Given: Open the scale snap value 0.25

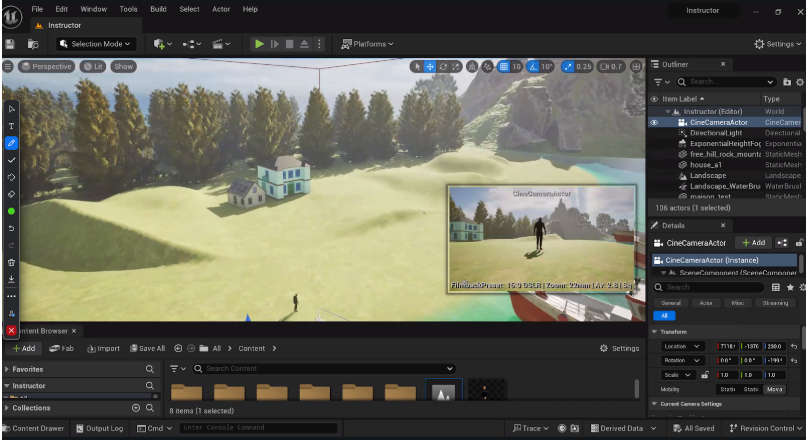Looking at the screenshot, I should pyautogui.click(x=584, y=66).
